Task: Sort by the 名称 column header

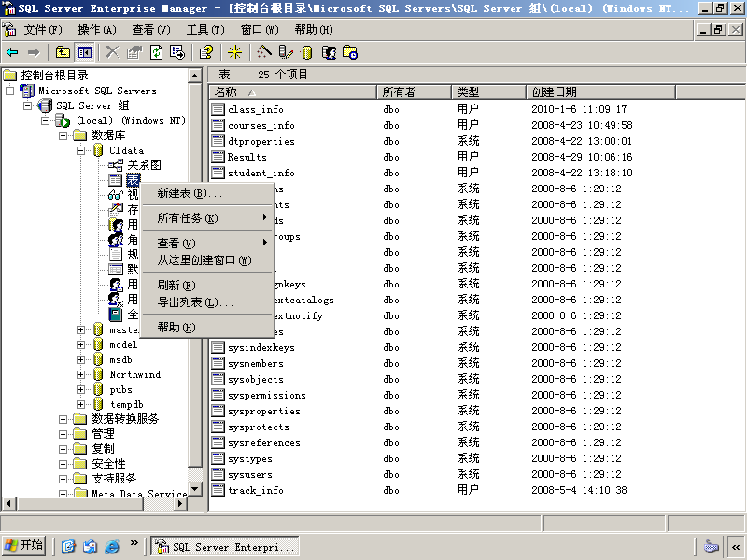Action: coord(293,91)
